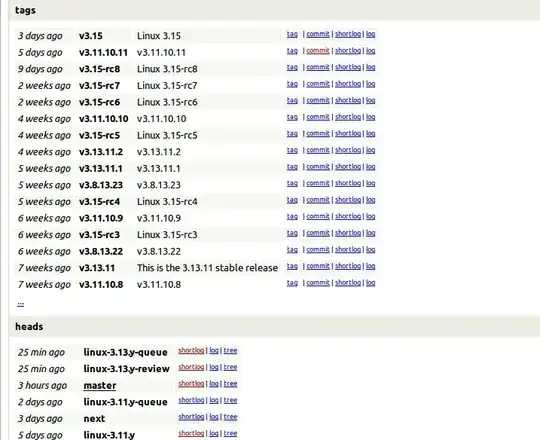Open the heads section header

[x=29, y=326]
